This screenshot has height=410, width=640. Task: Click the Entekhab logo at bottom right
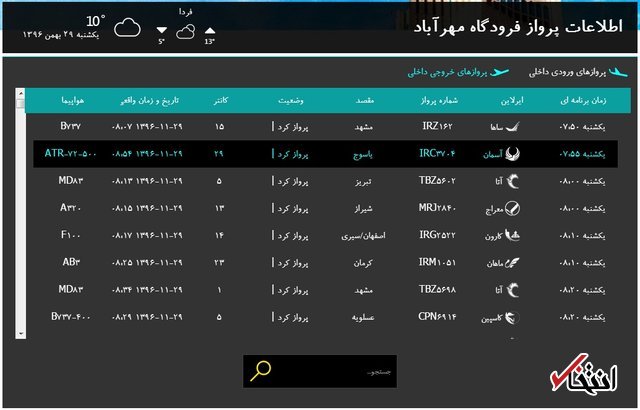pyautogui.click(x=584, y=373)
